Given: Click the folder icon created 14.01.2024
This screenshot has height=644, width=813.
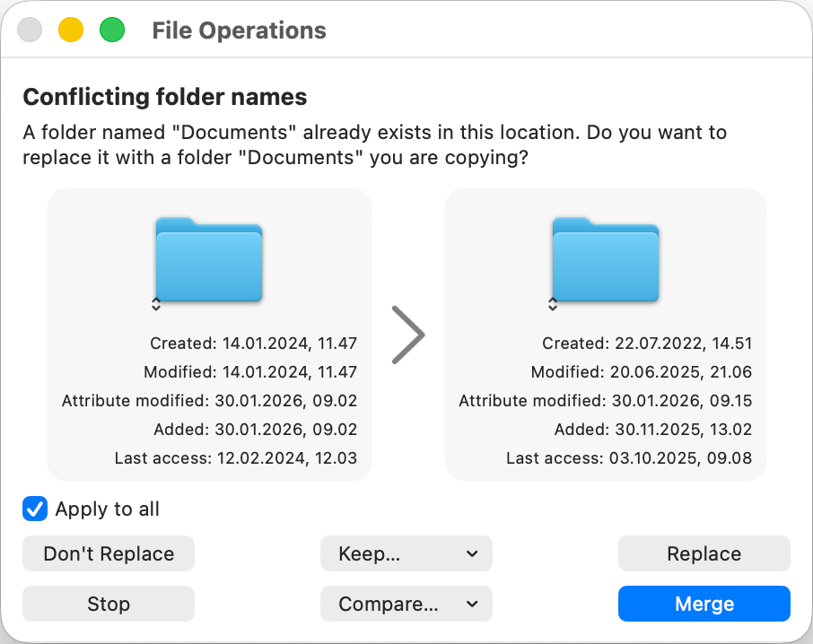Looking at the screenshot, I should click(208, 259).
